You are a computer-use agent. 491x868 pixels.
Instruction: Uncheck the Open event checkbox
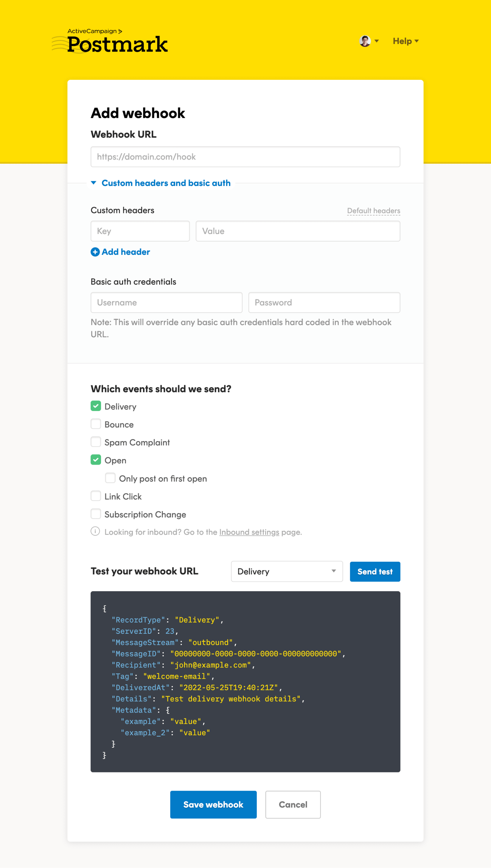(x=96, y=460)
